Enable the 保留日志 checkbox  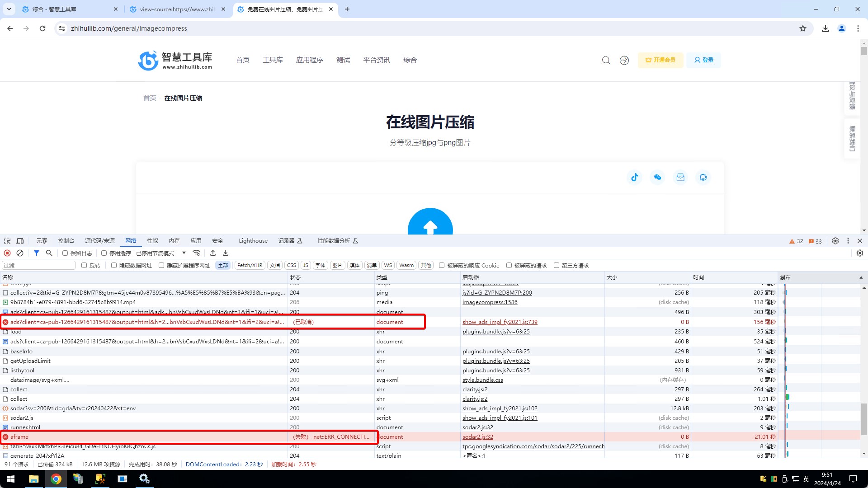pyautogui.click(x=65, y=253)
